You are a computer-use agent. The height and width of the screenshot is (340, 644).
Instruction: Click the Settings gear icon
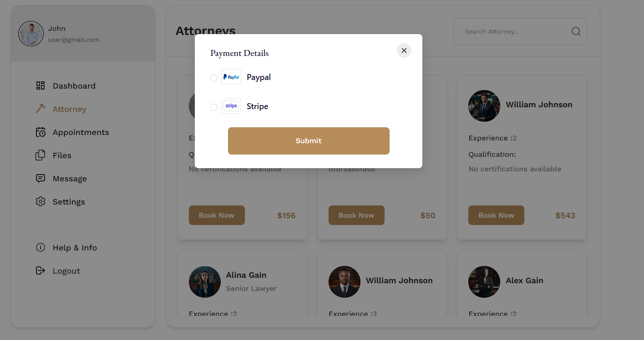pyautogui.click(x=41, y=201)
